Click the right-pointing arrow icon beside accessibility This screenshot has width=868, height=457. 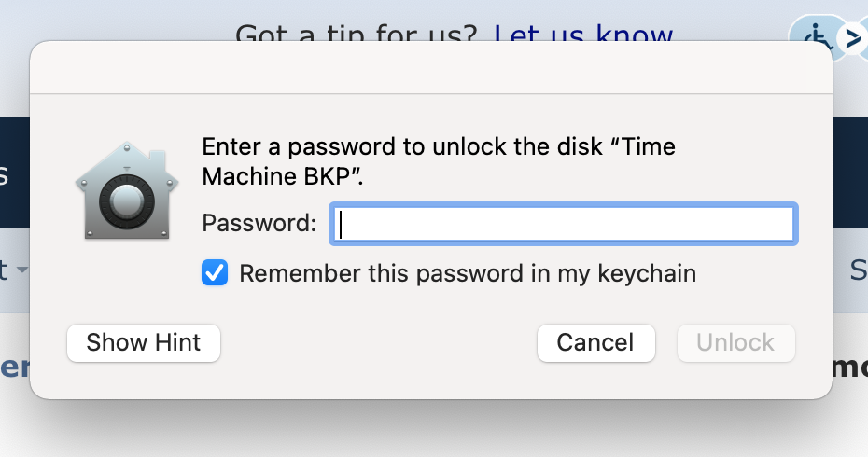tap(855, 37)
